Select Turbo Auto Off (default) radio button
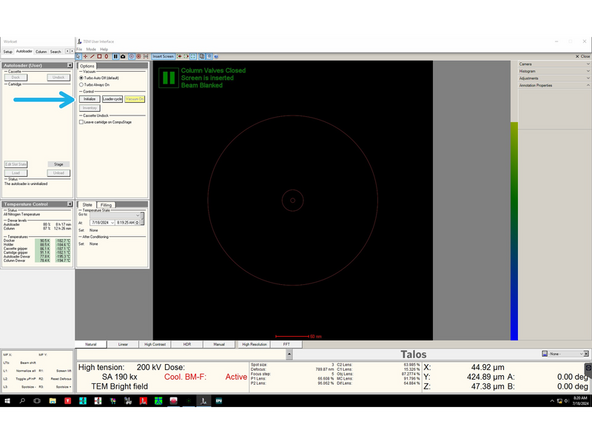This screenshot has width=592, height=444. [x=81, y=78]
